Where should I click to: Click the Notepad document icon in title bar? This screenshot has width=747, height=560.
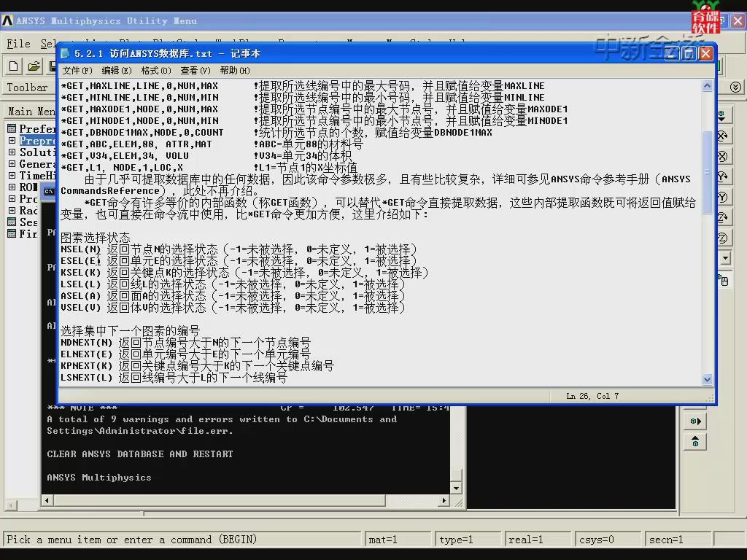tap(65, 53)
